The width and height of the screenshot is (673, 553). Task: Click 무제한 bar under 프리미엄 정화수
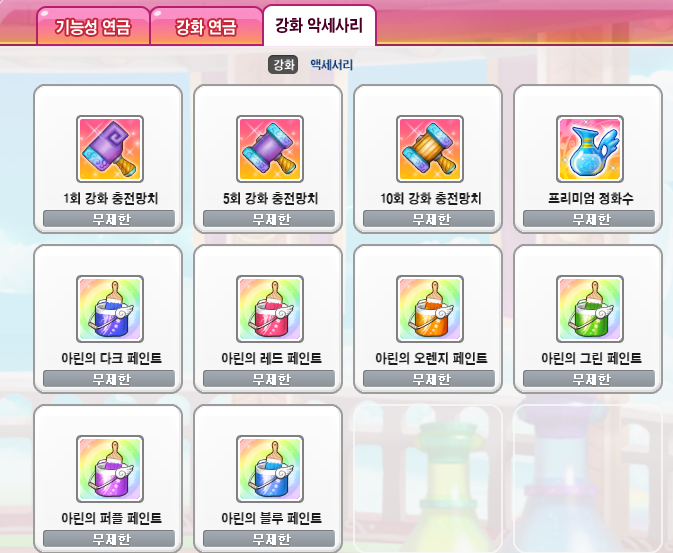[x=589, y=219]
